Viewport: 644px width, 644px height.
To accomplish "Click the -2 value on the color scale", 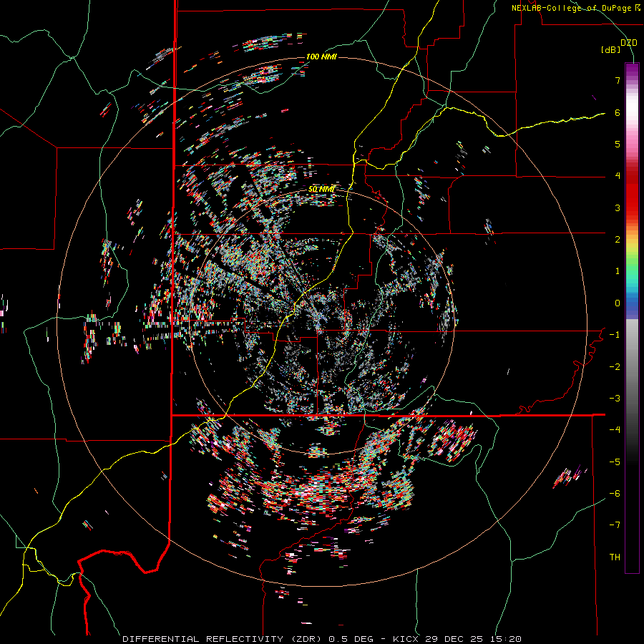I will tap(615, 367).
